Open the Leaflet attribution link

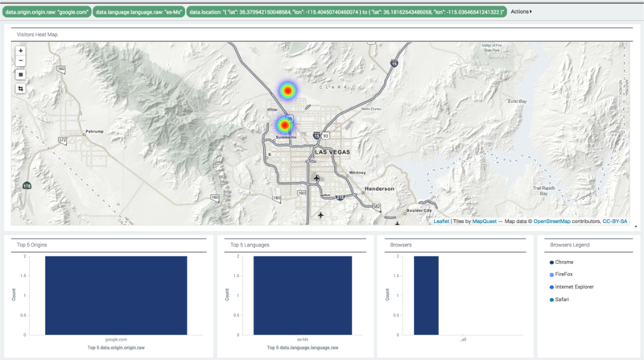tap(441, 221)
